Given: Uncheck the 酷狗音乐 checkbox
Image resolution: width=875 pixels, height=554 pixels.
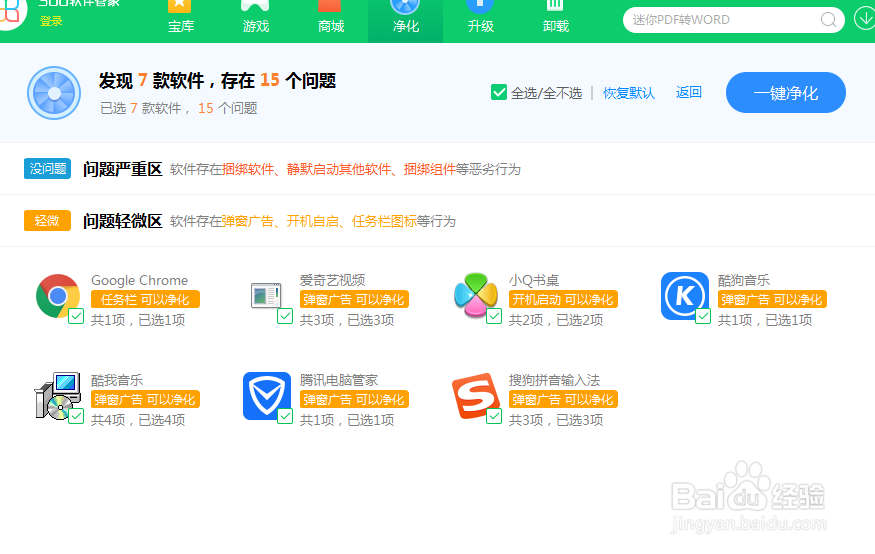Looking at the screenshot, I should 703,316.
